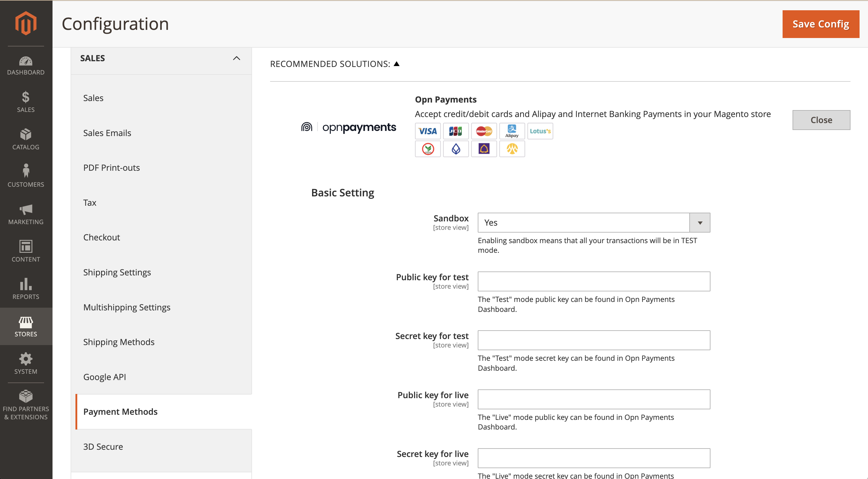Select the Sales sidebar icon

coord(26,102)
